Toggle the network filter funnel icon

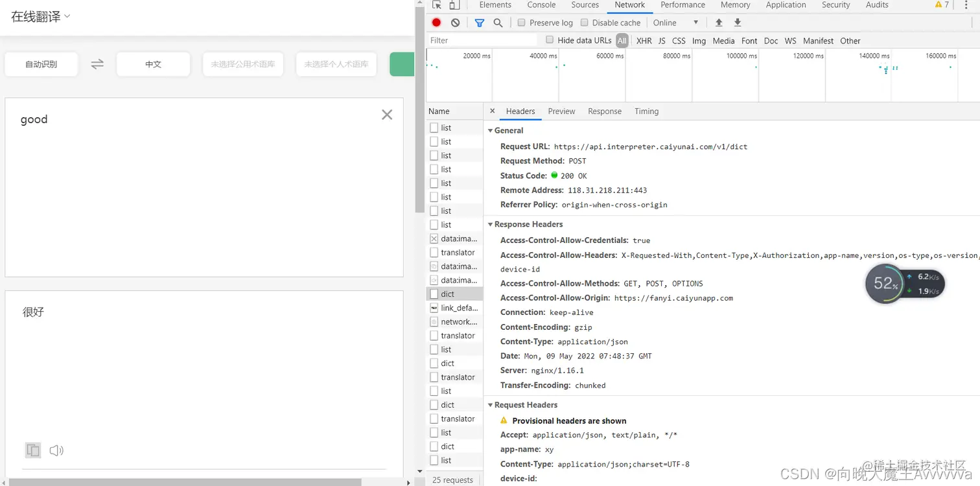tap(480, 23)
